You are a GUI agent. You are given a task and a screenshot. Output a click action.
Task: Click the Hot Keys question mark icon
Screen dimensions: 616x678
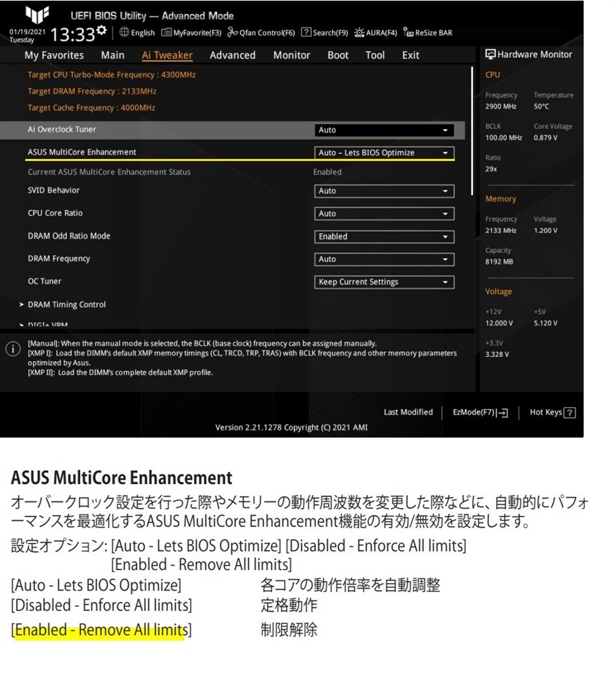tap(570, 413)
